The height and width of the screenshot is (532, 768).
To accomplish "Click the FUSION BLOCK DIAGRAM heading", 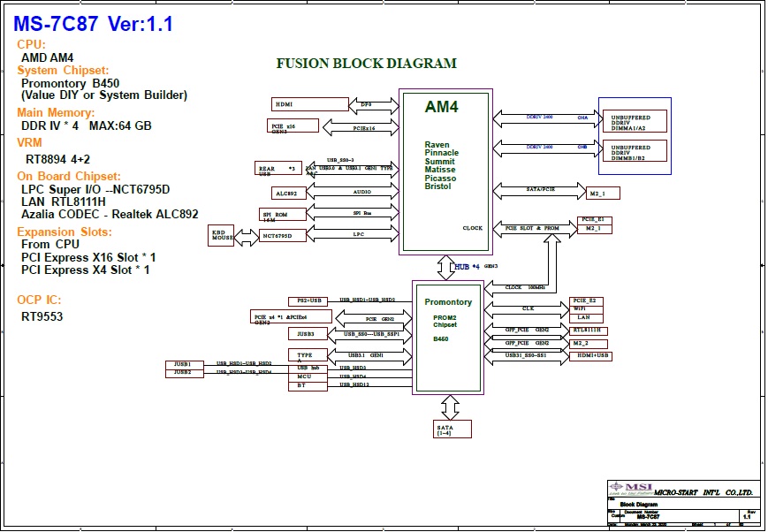I will coord(366,64).
